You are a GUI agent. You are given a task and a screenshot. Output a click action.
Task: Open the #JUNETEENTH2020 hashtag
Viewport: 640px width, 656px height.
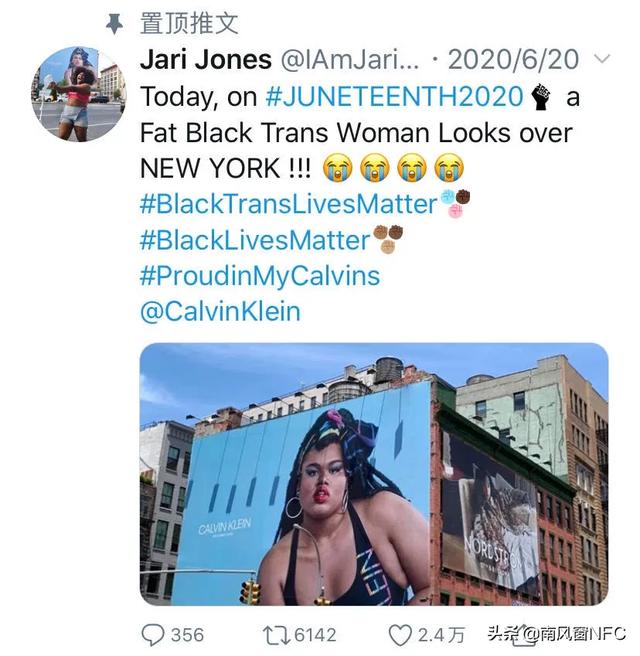point(394,97)
